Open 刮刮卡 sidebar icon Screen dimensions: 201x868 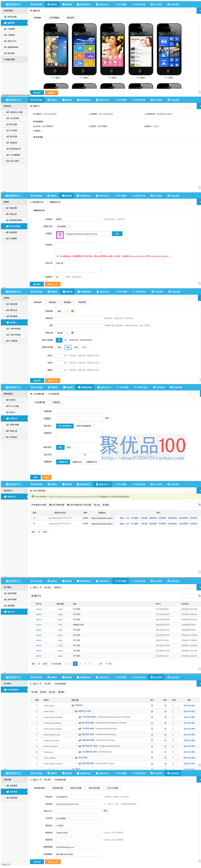[8, 412]
